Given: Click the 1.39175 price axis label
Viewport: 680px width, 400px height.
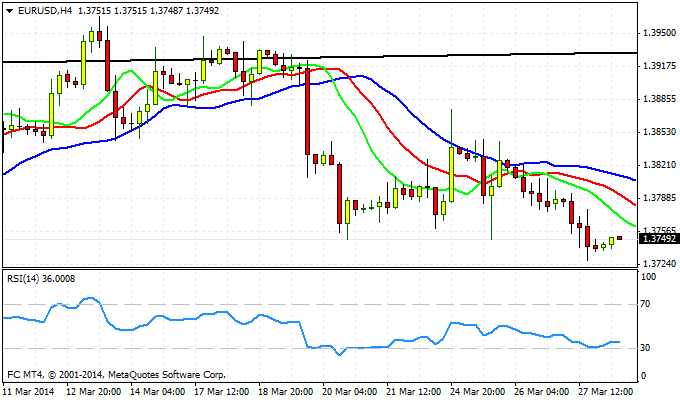Looking at the screenshot, I should point(659,66).
